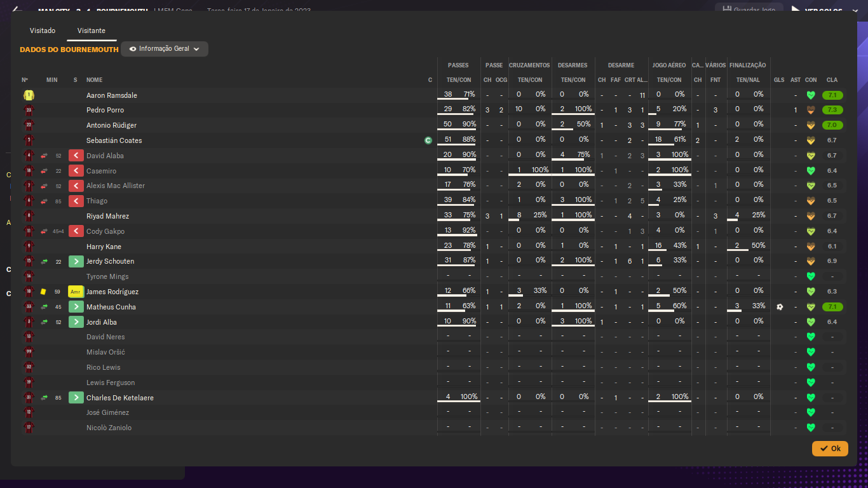Screen dimensions: 868x488
Task: Click the FINALIZAÇÃO column group header
Action: click(x=747, y=65)
